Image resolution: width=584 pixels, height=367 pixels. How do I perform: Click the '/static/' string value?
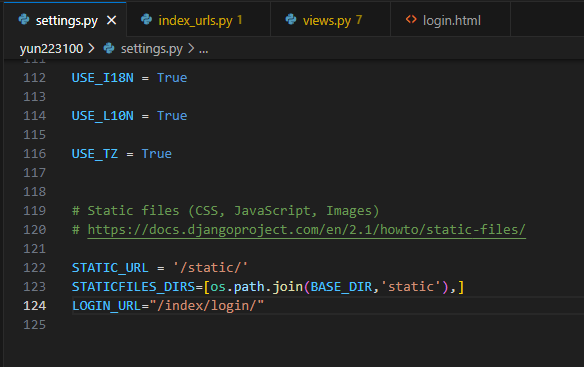click(x=210, y=268)
